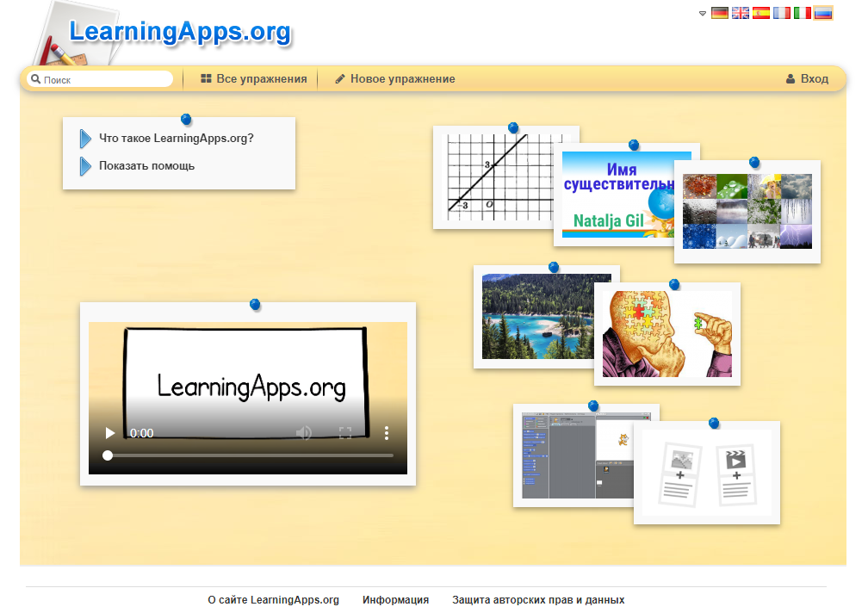
Task: Click blue arrow beside Показать помощь
Action: pos(85,166)
